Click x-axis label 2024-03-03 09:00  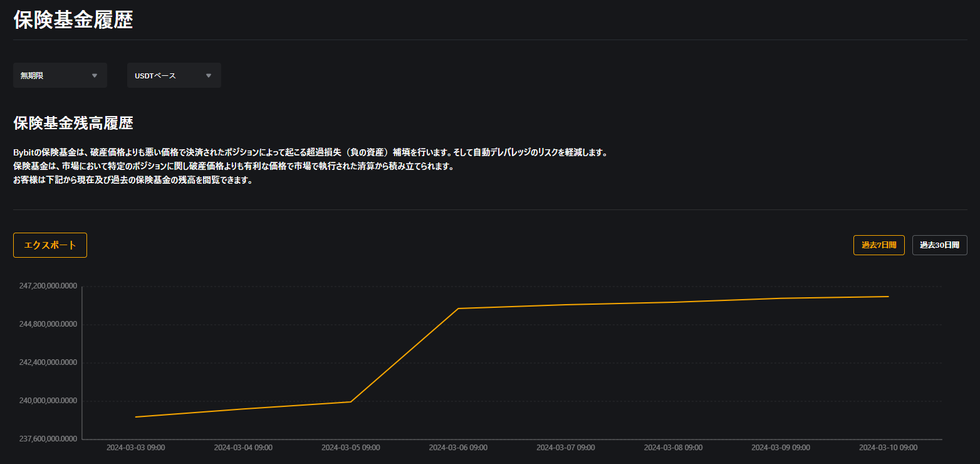[135, 448]
